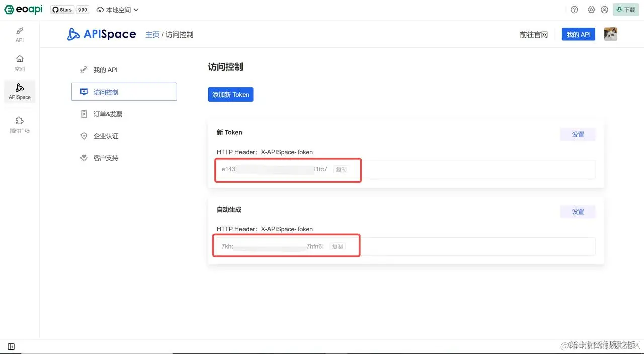Select API in left sidebar

tap(20, 35)
